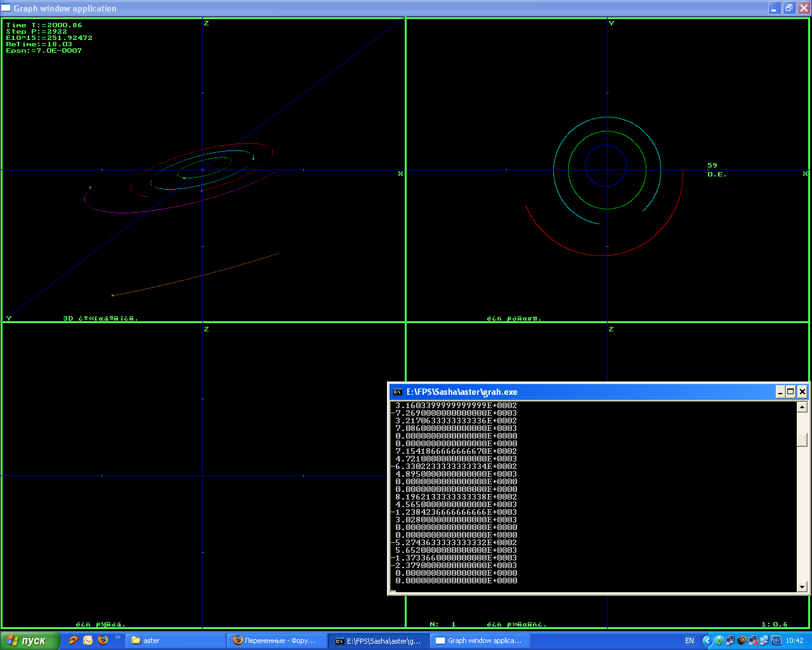Open the EN language indicator
Viewport: 812px width, 650px height.
[690, 640]
